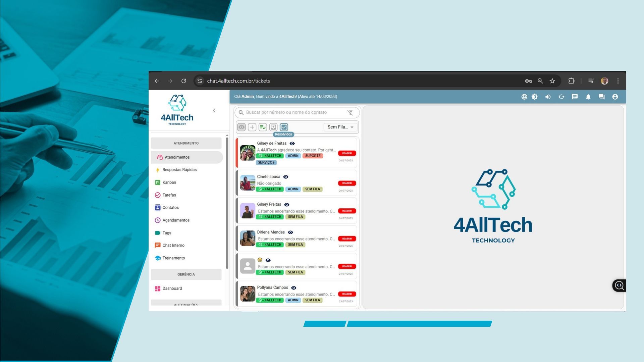
Task: Click the inbox download toolbar button
Action: pos(273,127)
